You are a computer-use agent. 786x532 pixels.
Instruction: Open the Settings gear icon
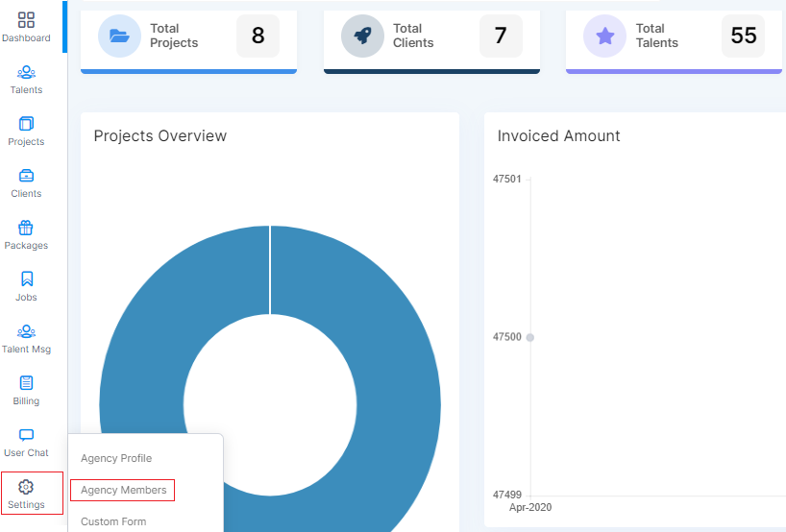26,487
